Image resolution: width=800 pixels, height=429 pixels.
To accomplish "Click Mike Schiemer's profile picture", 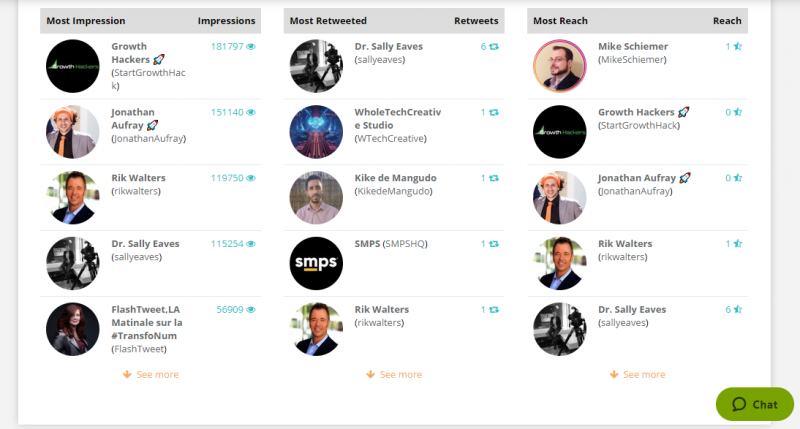I will pyautogui.click(x=560, y=67).
